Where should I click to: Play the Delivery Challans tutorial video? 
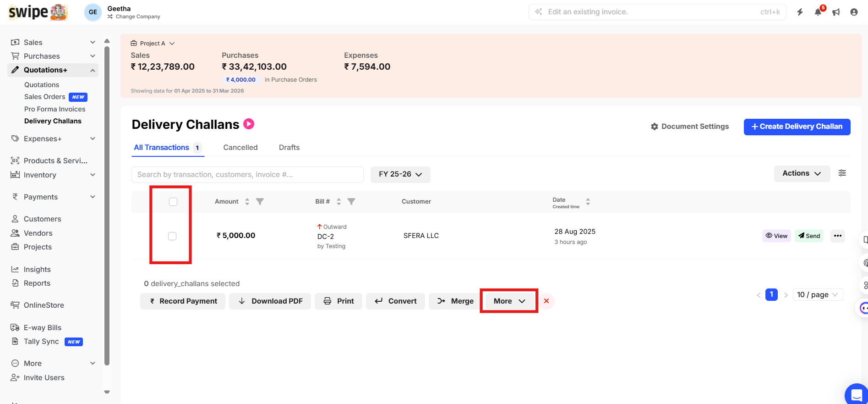249,124
